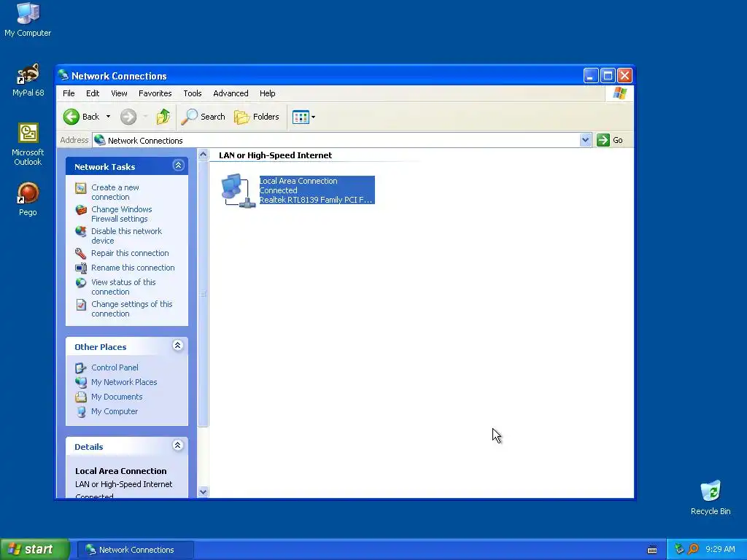Open the File menu
Image resolution: width=747 pixels, height=560 pixels.
[69, 93]
